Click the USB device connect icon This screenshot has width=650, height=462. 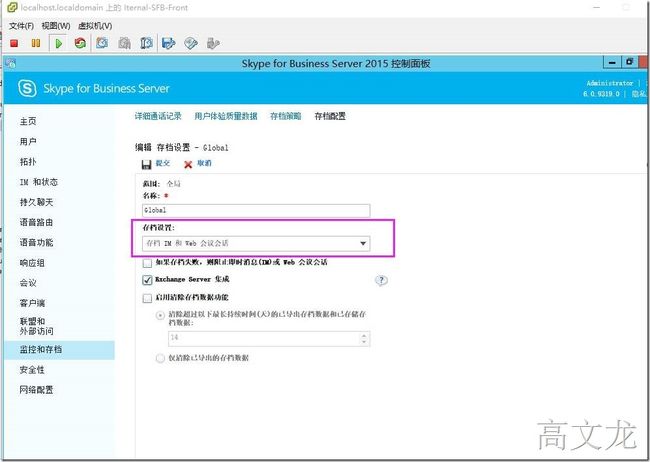tap(213, 43)
